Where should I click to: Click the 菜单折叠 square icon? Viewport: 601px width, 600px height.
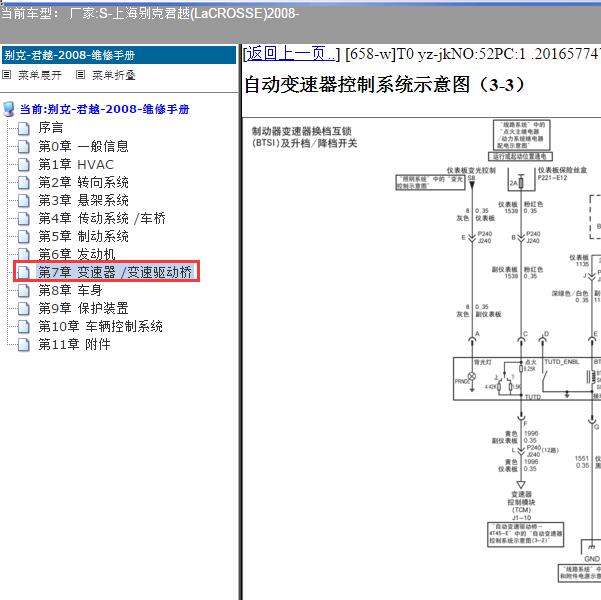80,75
